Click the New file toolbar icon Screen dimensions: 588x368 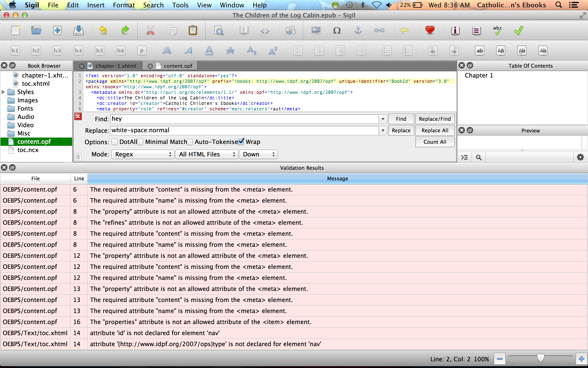(x=15, y=30)
